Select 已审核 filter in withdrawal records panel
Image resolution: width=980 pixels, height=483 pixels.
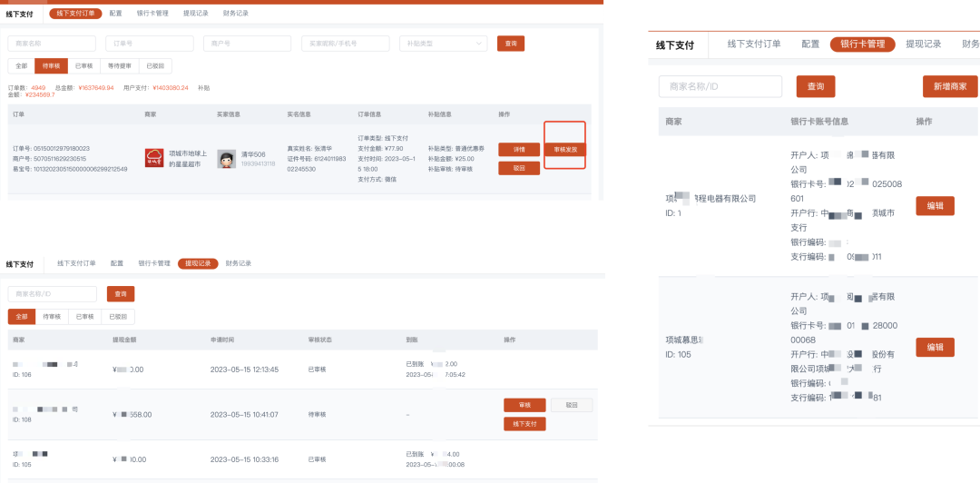click(x=84, y=317)
